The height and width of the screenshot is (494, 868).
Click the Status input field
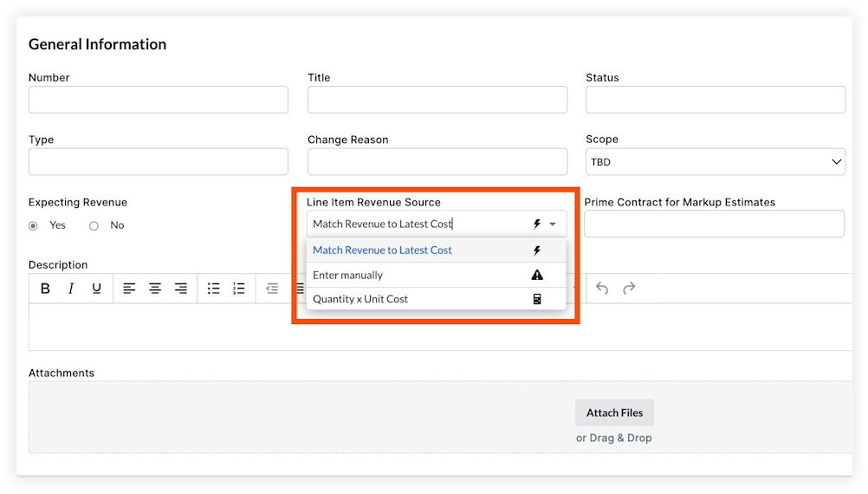716,100
